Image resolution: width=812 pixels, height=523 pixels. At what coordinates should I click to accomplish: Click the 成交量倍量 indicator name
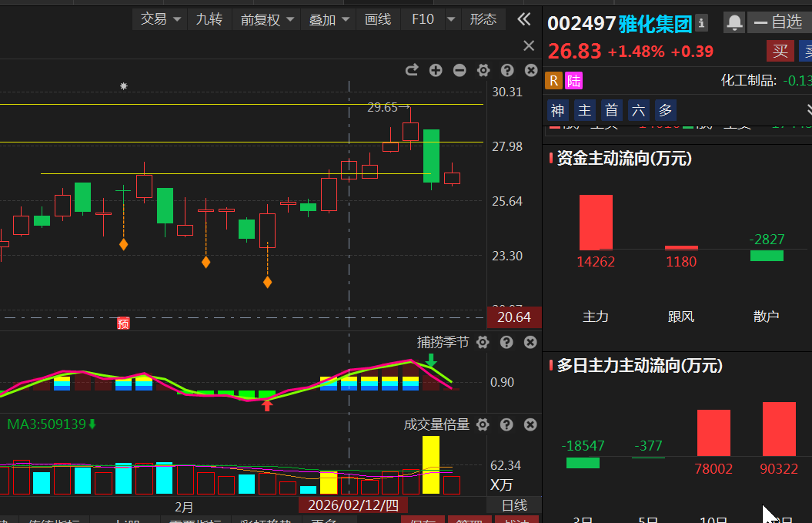(x=436, y=425)
